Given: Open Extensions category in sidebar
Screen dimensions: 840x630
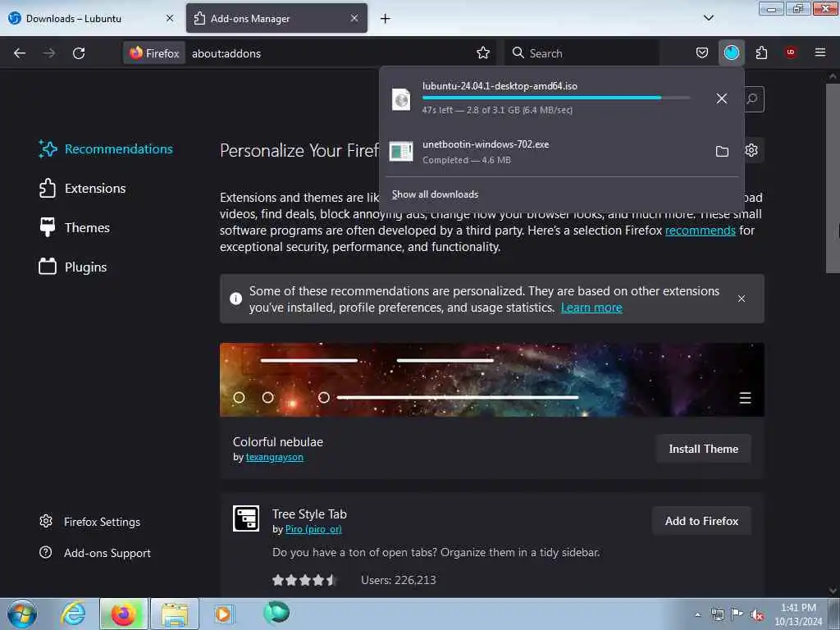Looking at the screenshot, I should point(82,189).
